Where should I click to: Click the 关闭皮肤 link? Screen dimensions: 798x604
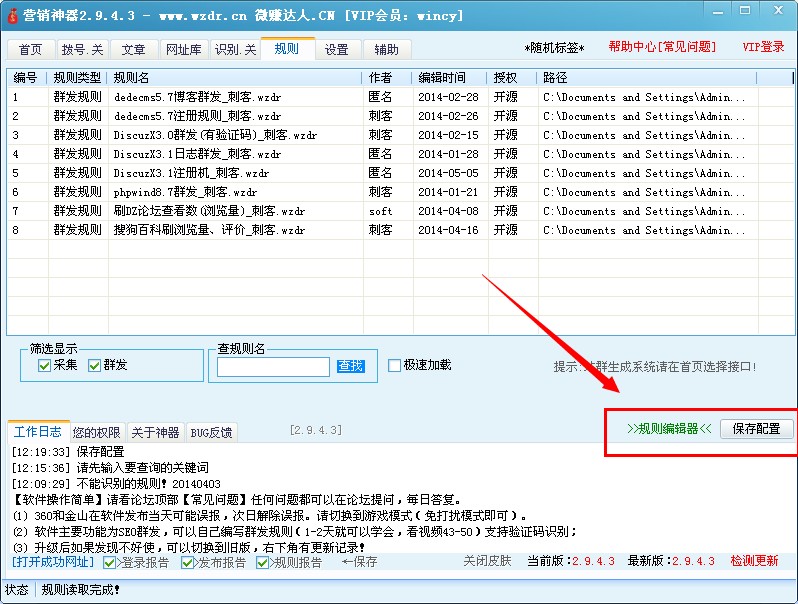tap(487, 561)
